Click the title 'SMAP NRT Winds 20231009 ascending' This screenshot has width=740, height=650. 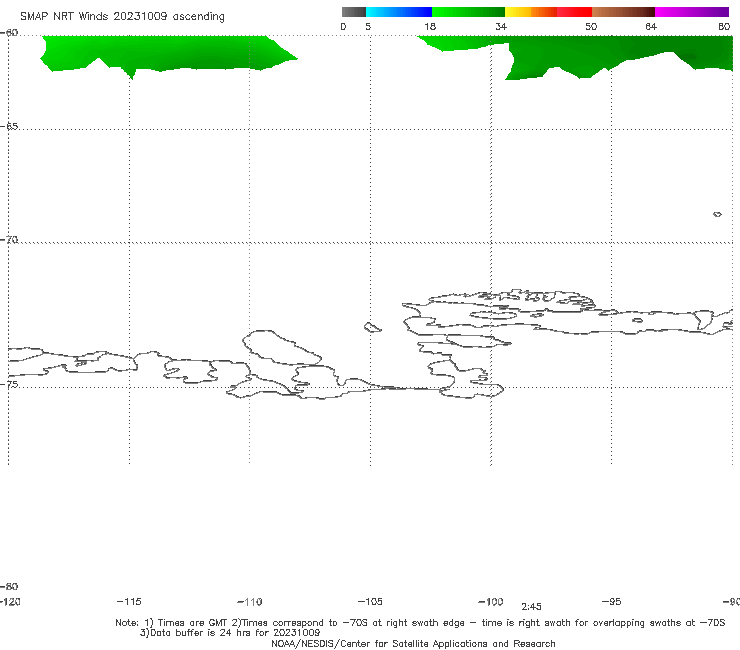[122, 17]
